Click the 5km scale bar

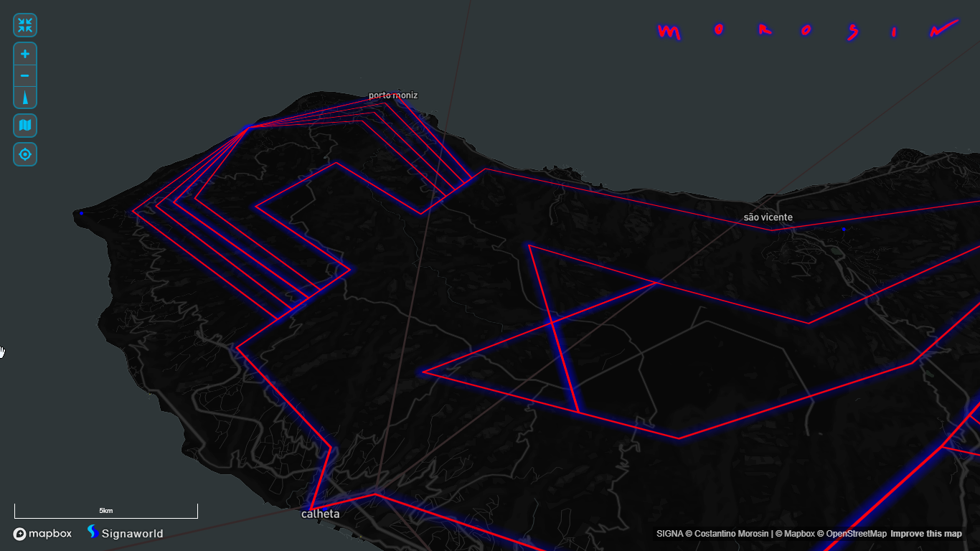[x=106, y=511]
